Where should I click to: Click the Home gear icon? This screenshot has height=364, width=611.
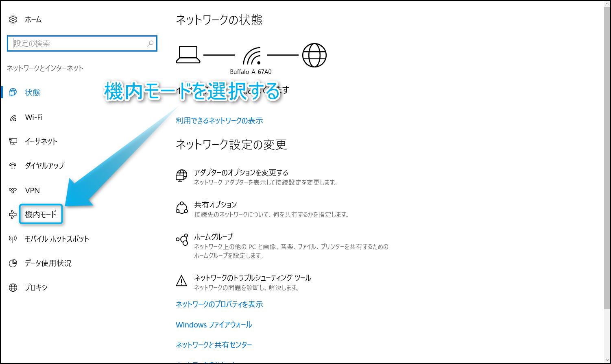(13, 19)
